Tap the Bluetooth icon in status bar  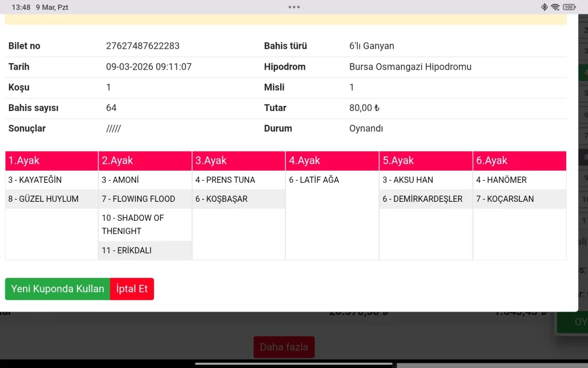[544, 7]
